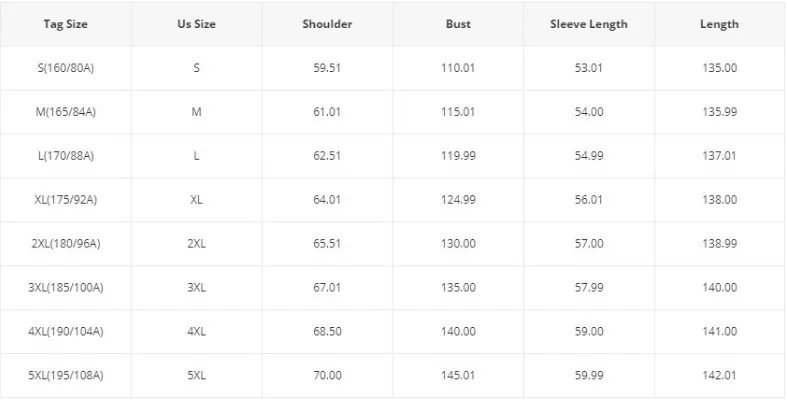Click the Length column header
Viewport: 787px width, 411px height.
pyautogui.click(x=719, y=24)
